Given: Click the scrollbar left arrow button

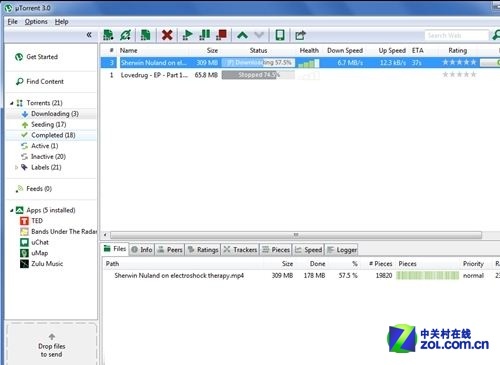Looking at the screenshot, I should coord(105,235).
